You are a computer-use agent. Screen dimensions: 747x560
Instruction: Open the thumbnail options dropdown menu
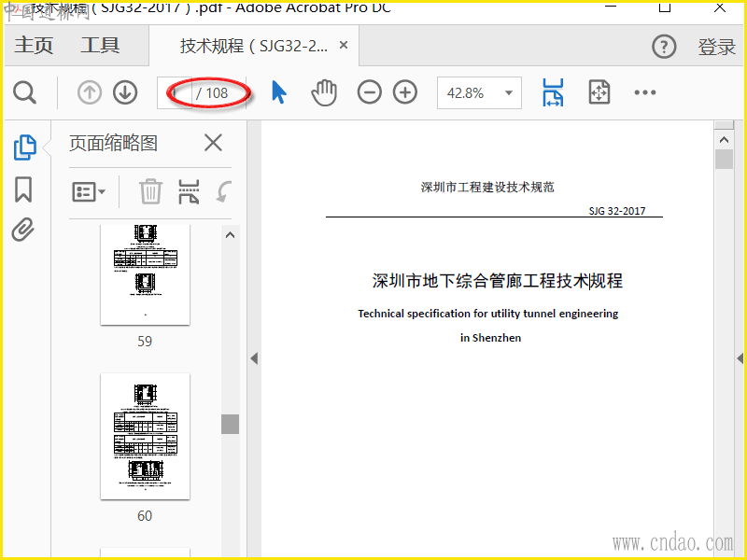(89, 192)
